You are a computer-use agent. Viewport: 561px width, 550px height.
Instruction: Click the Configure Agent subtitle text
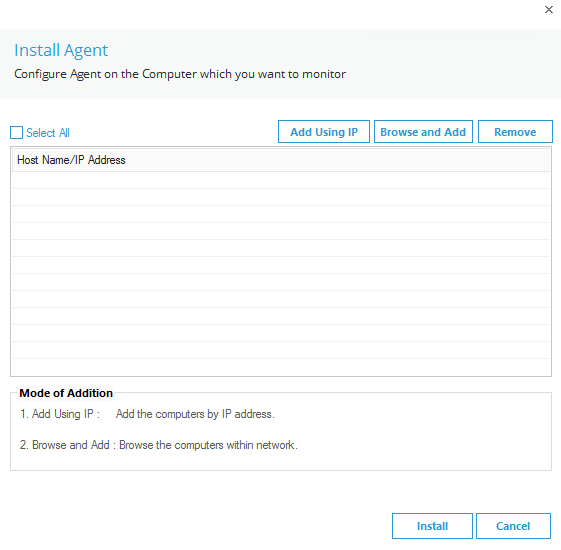(180, 74)
